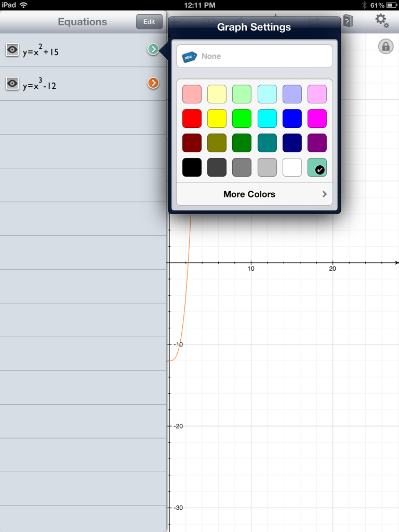This screenshot has height=532, width=399.
Task: Select the bright red color swatch
Action: point(192,118)
